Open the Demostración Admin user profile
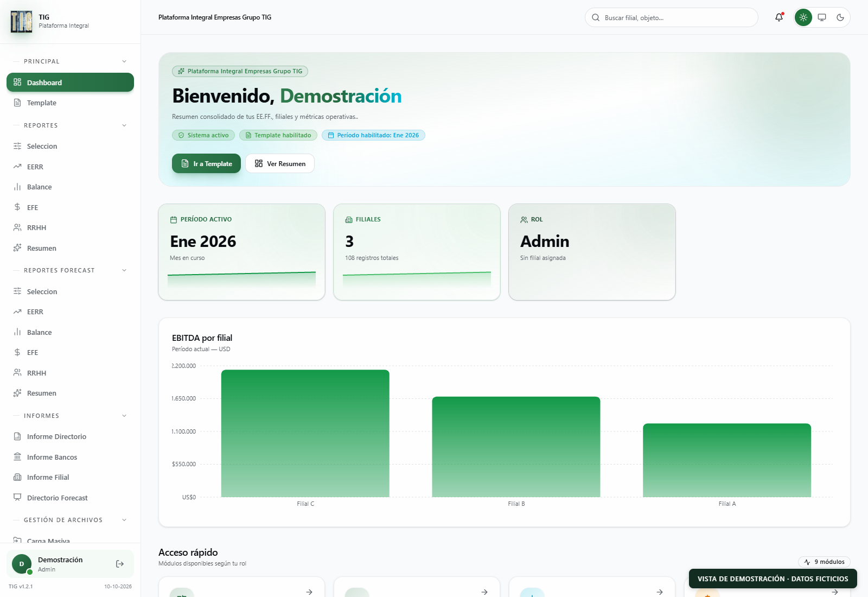868x597 pixels. (x=70, y=564)
